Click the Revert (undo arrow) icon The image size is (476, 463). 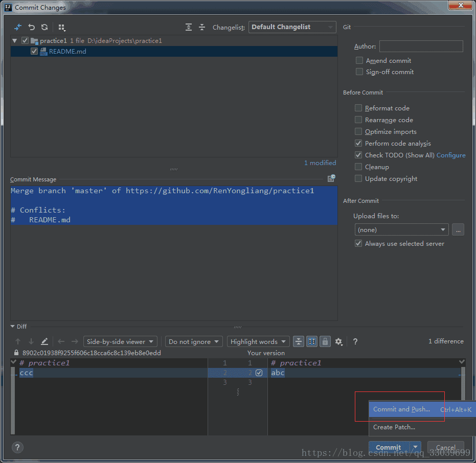[31, 27]
